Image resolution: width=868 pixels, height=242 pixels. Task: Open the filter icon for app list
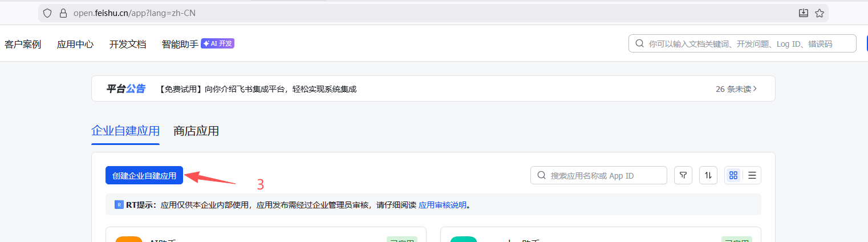click(x=683, y=175)
